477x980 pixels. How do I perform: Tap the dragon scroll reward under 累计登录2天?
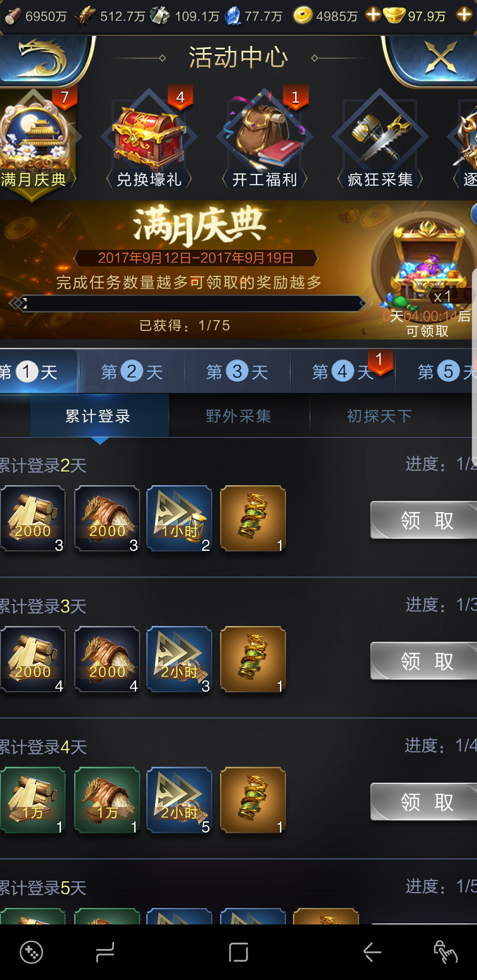click(x=253, y=519)
